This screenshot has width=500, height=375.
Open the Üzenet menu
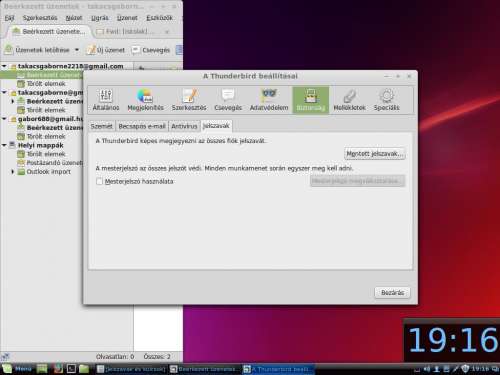pyautogui.click(x=127, y=18)
